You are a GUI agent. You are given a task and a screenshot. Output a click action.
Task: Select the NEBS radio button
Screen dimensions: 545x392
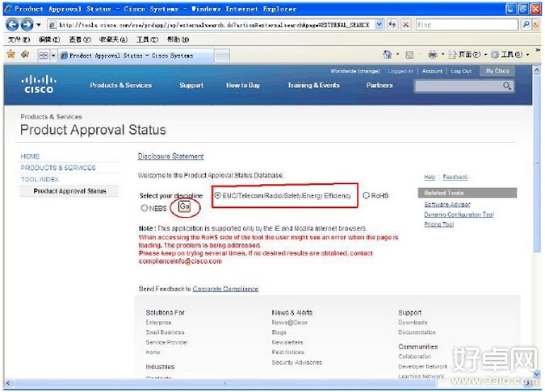pyautogui.click(x=145, y=208)
